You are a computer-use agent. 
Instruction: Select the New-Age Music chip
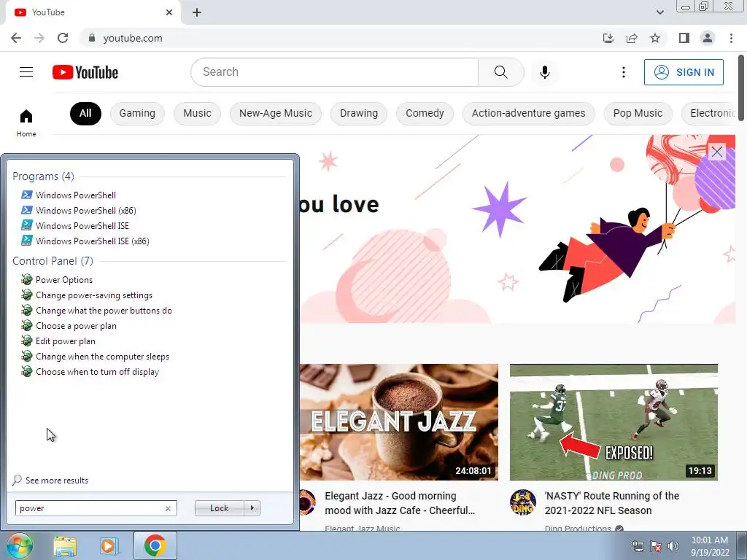click(275, 113)
